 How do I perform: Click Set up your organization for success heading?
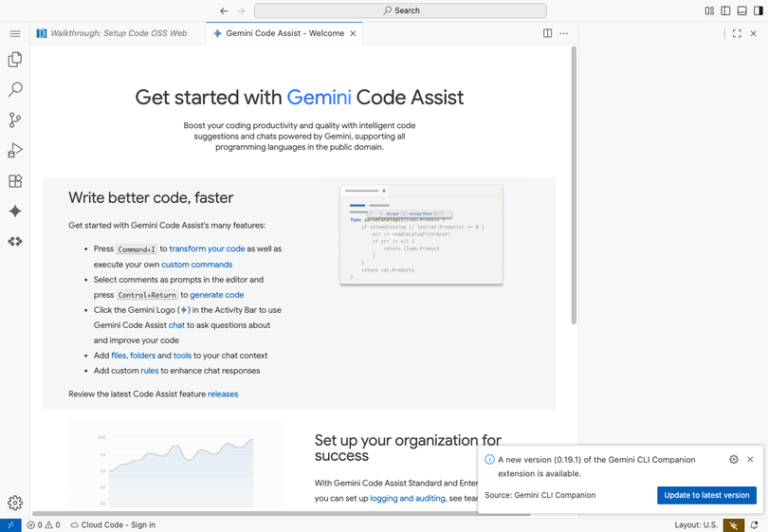(x=408, y=448)
